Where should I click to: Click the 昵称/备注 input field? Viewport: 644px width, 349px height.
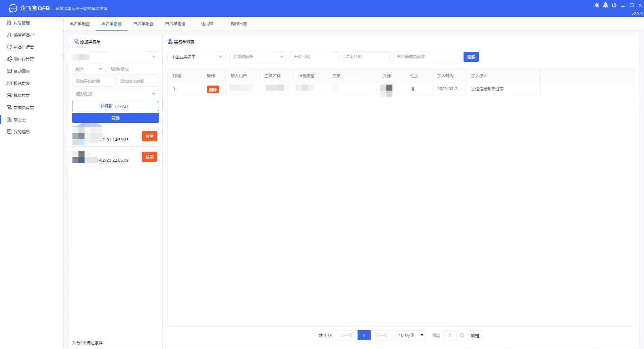pos(133,69)
